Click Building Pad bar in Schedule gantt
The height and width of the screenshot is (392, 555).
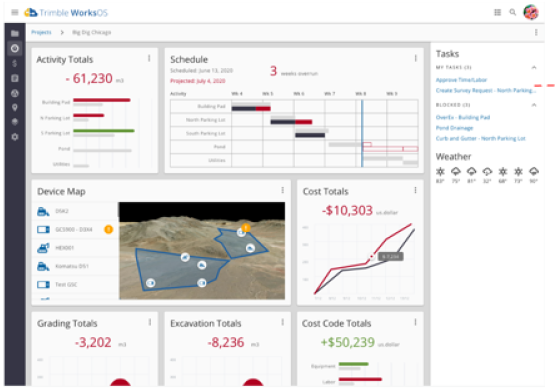(251, 108)
